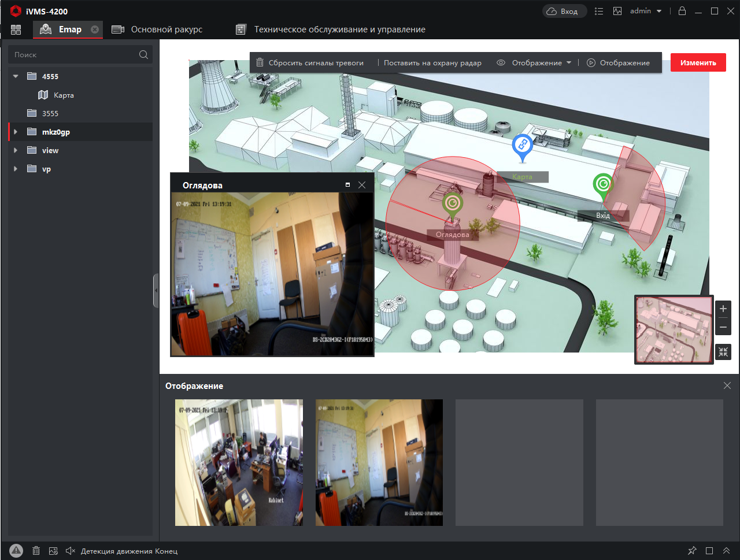The height and width of the screenshot is (560, 740).
Task: Click the alarm triangle icon in status bar
Action: [16, 551]
